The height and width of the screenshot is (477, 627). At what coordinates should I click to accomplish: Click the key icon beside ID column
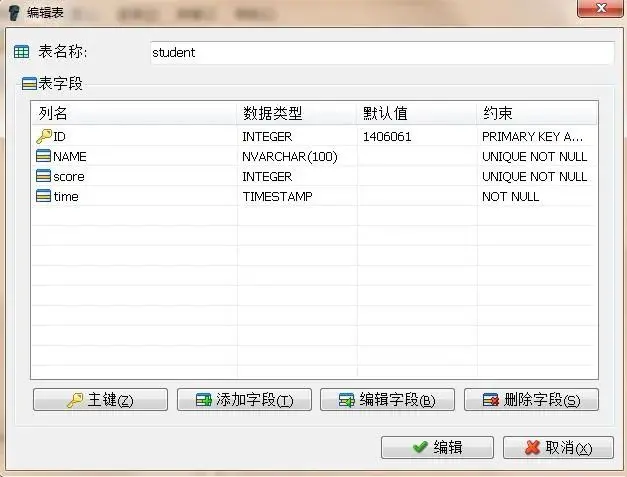click(x=44, y=136)
